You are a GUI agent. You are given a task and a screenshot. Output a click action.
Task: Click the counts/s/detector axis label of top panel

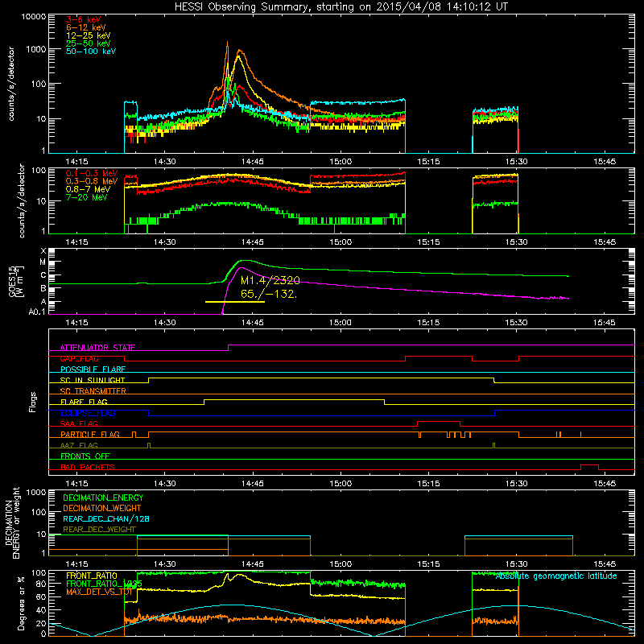click(11, 84)
